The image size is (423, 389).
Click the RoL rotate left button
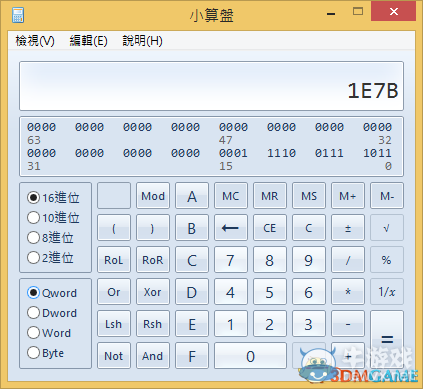pos(114,260)
